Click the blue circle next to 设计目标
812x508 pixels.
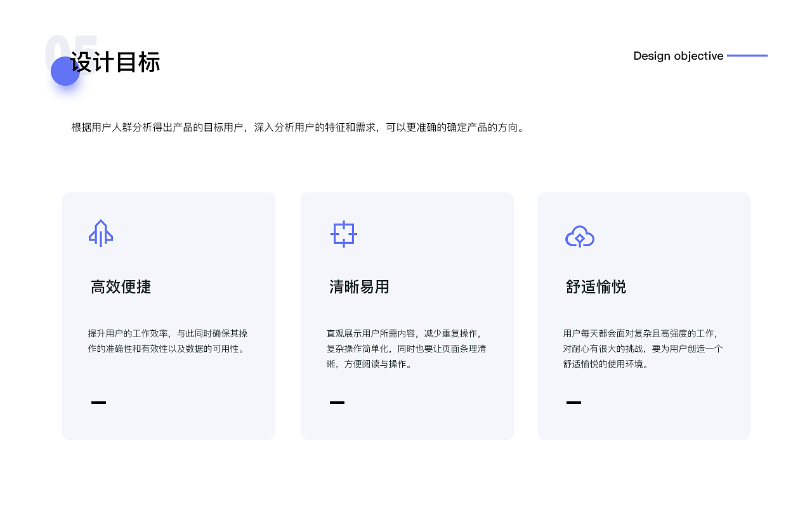tap(65, 71)
